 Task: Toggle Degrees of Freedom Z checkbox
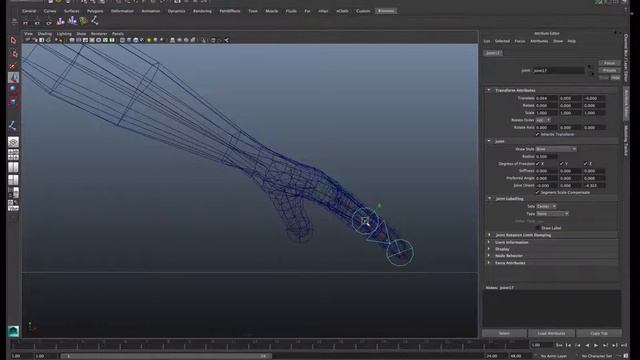(x=586, y=164)
